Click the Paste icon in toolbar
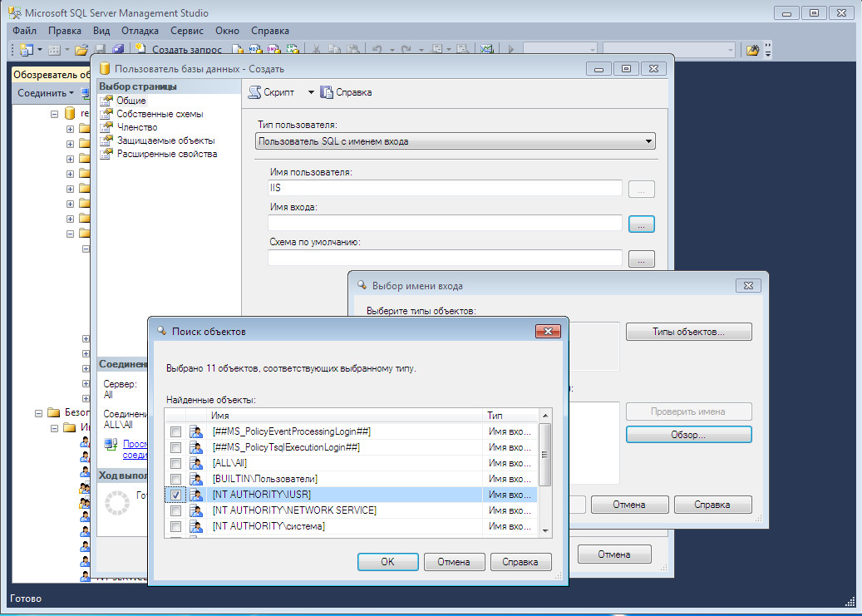Image resolution: width=862 pixels, height=616 pixels. tap(353, 50)
